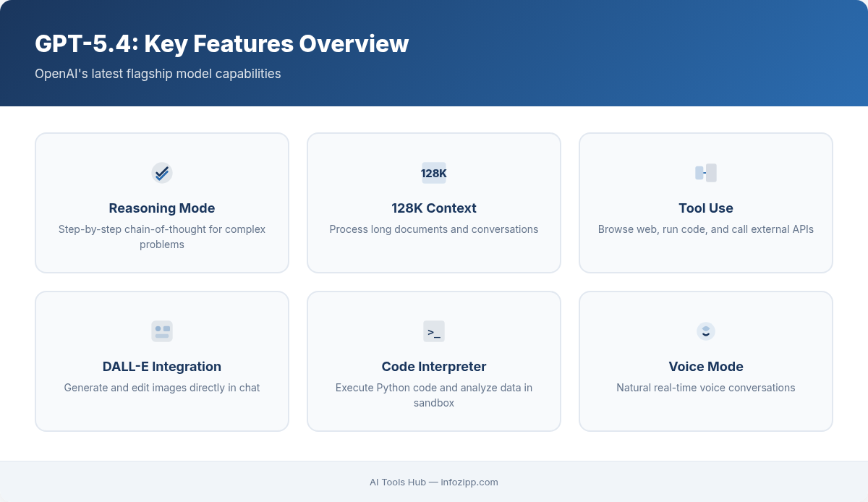The height and width of the screenshot is (502, 868).
Task: Click the Code Interpreter title text
Action: [x=434, y=367]
